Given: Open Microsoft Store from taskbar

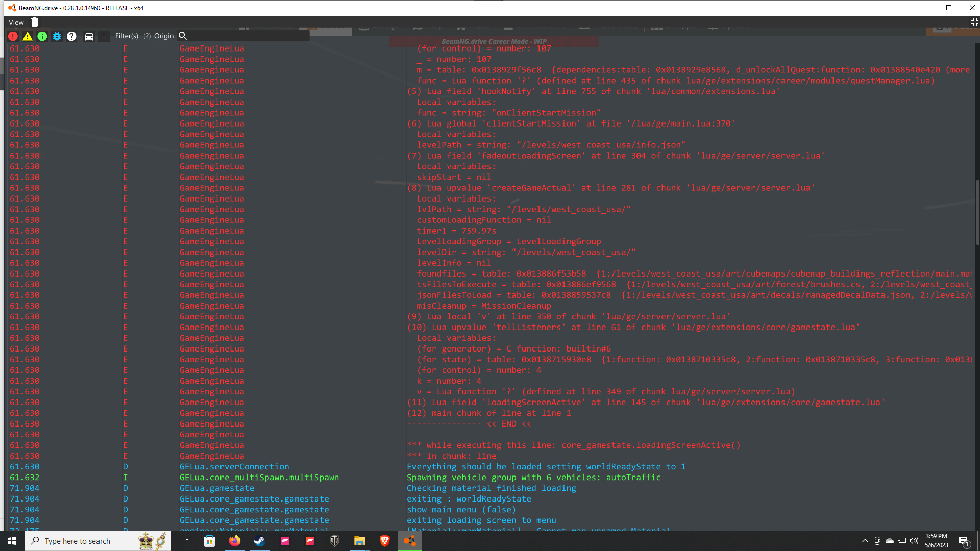Looking at the screenshot, I should (x=209, y=541).
